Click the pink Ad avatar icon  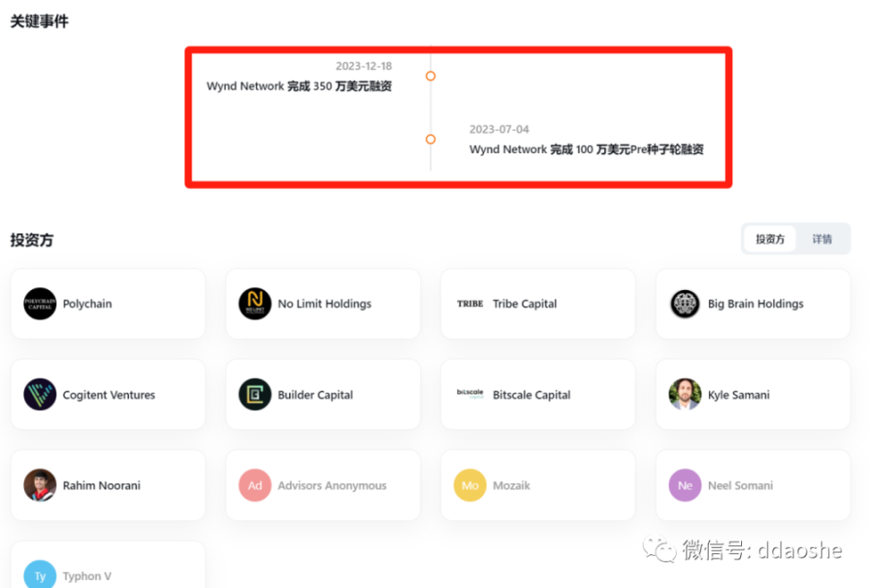point(255,485)
